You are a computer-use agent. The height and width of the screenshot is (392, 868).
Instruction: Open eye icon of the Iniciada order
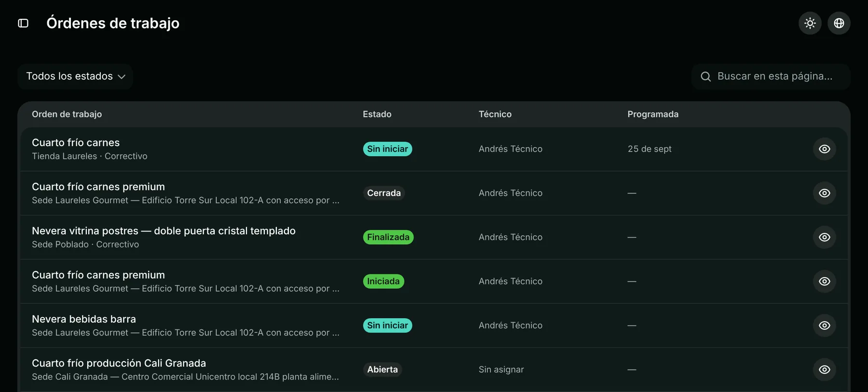(825, 281)
